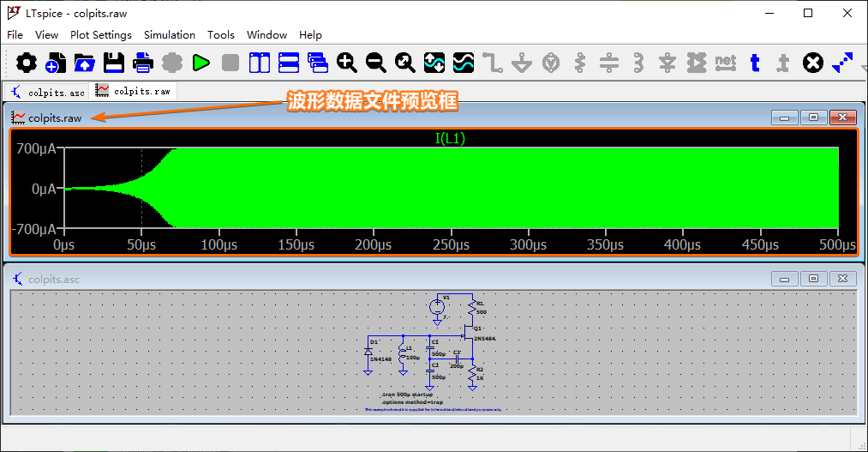The height and width of the screenshot is (452, 868).
Task: Click the autorange vertical axis icon
Action: (434, 63)
